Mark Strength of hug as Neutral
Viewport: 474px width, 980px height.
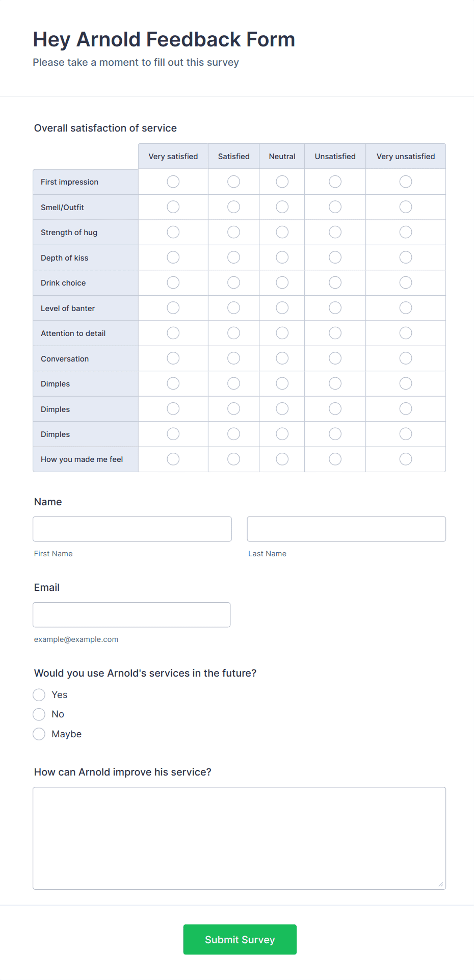click(x=282, y=232)
